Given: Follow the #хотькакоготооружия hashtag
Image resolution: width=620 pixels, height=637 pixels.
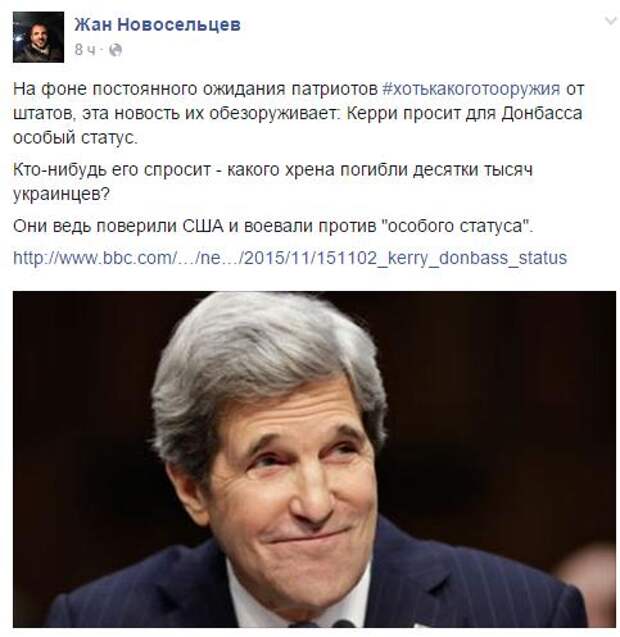Looking at the screenshot, I should point(471,89).
